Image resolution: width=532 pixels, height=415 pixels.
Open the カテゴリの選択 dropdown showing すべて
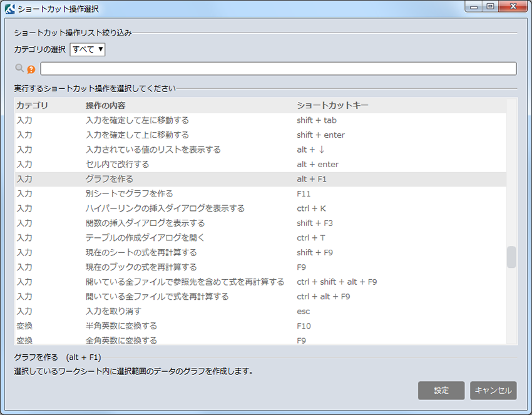88,49
